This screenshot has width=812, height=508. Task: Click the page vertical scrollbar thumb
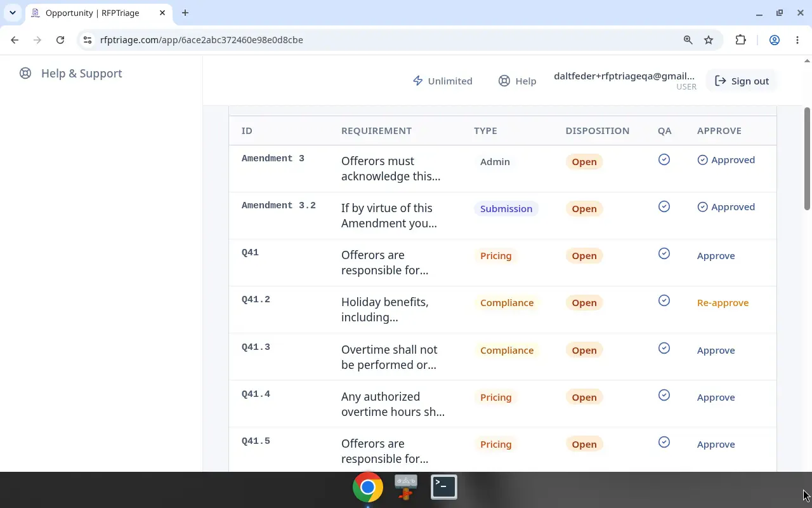tap(807, 159)
